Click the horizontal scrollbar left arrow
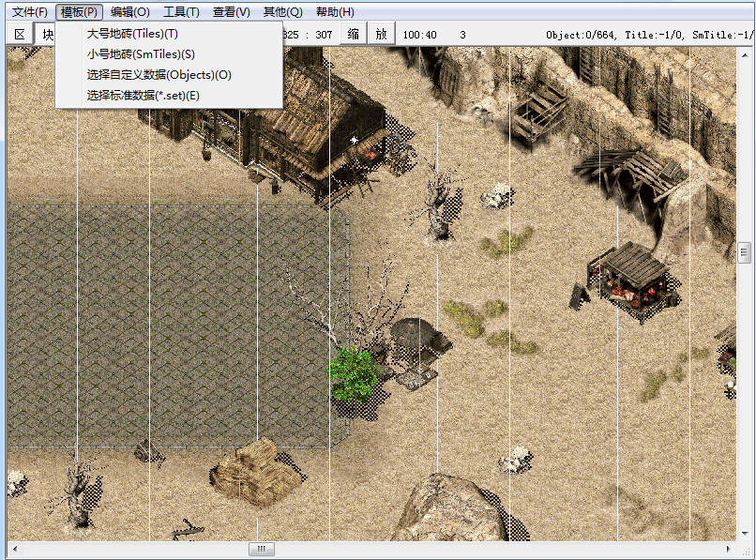Image resolution: width=756 pixels, height=560 pixels. [x=15, y=549]
